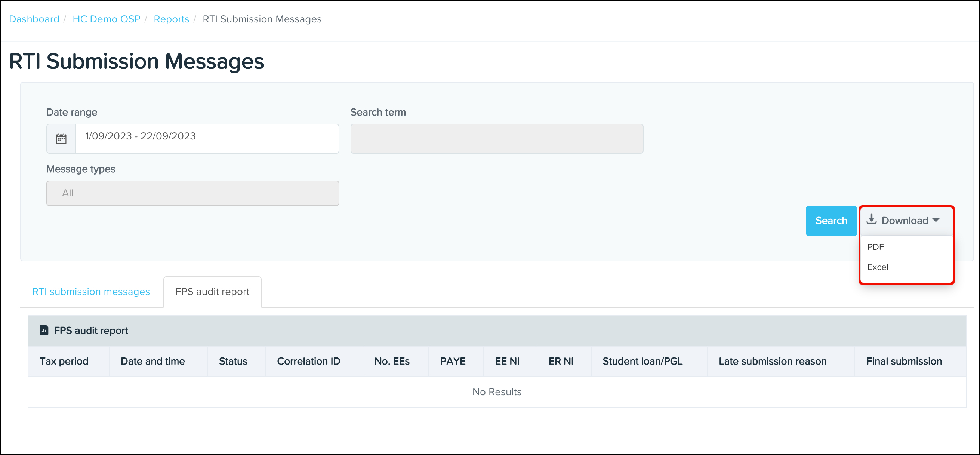Screen dimensions: 980x455
Task: Expand the Download dropdown chevron
Action: tap(936, 220)
